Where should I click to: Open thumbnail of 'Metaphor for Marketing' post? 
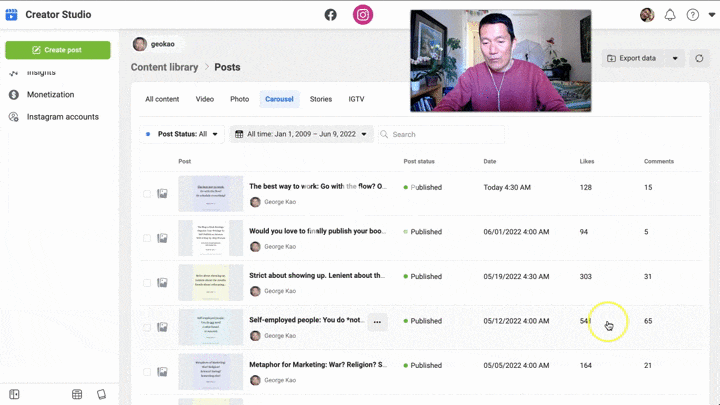click(x=211, y=372)
